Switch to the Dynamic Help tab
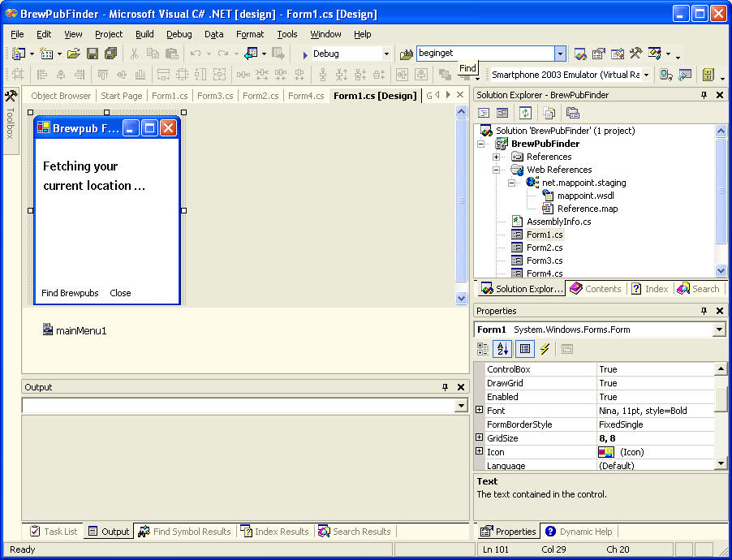This screenshot has height=560, width=732. tap(579, 532)
